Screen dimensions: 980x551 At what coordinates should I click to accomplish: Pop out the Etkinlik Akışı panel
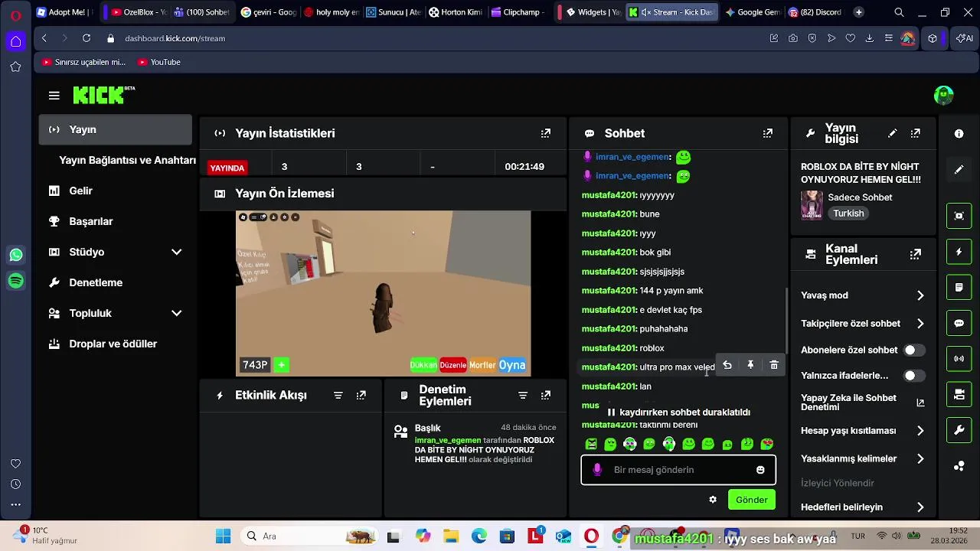point(361,396)
